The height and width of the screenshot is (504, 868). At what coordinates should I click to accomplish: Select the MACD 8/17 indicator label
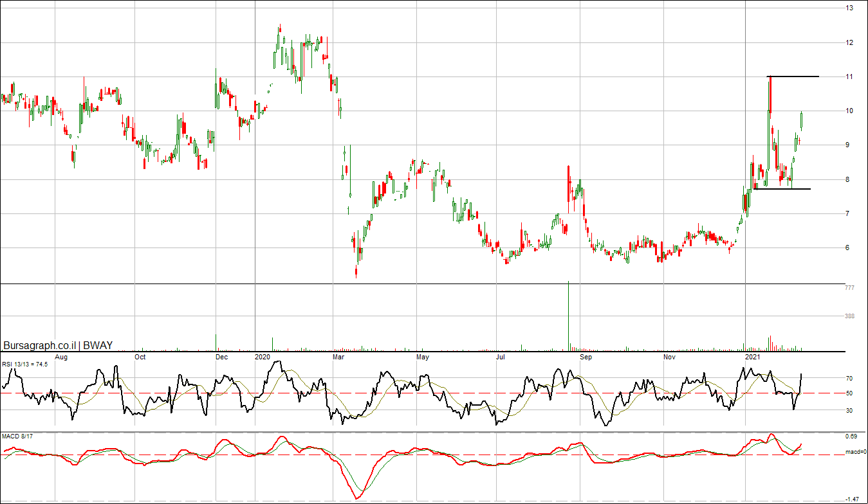(16, 437)
